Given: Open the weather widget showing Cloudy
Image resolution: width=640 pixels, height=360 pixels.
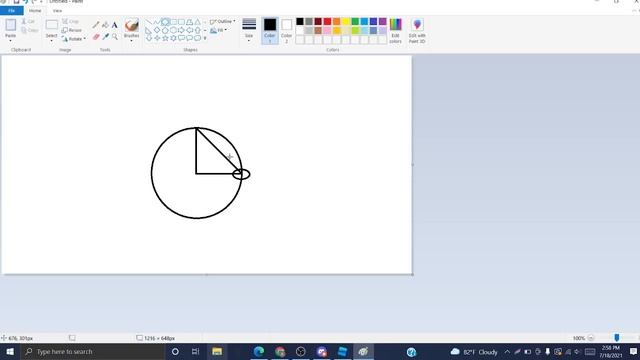Looking at the screenshot, I should pyautogui.click(x=474, y=352).
